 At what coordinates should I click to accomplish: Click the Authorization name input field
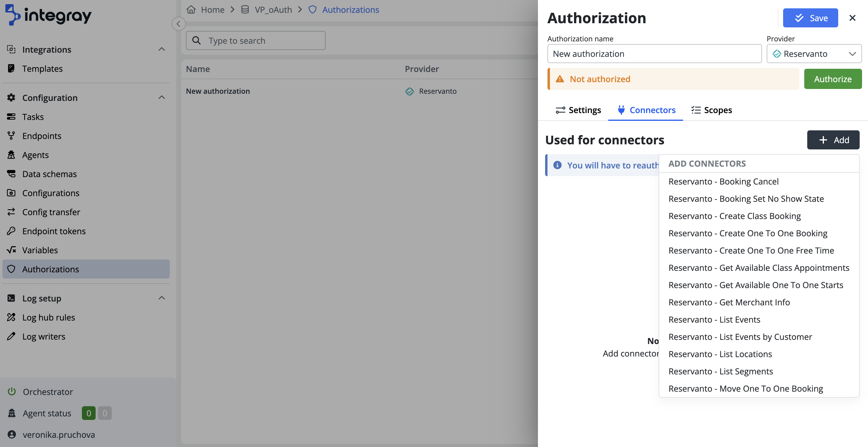point(654,54)
